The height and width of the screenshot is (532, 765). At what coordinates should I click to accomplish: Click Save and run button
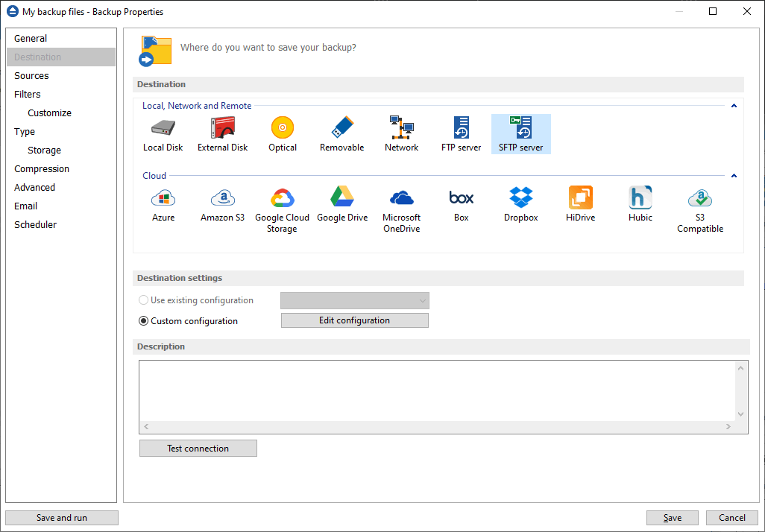coord(62,517)
